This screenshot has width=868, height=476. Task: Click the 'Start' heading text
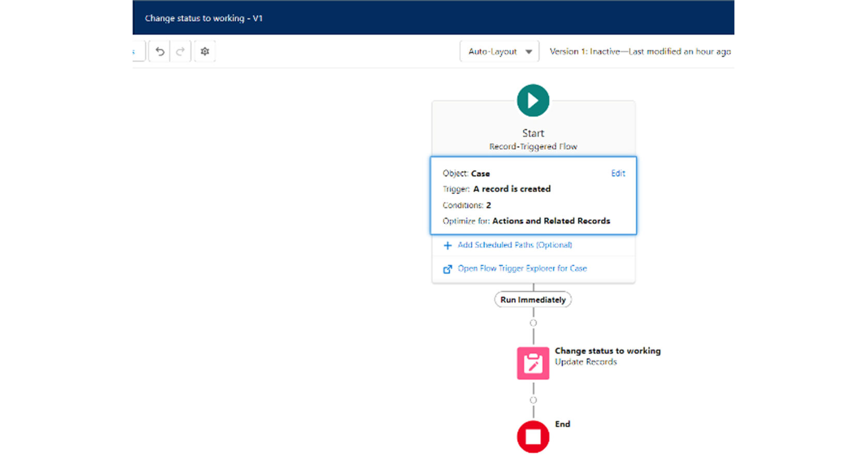(533, 133)
